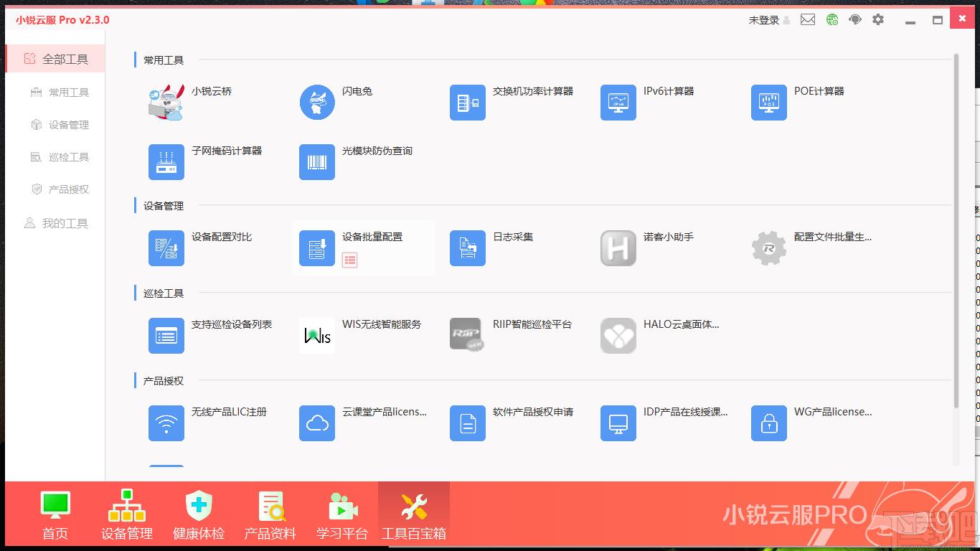Click the RIIP智能巡检平台 label text
This screenshot has height=551, width=980.
pos(532,324)
